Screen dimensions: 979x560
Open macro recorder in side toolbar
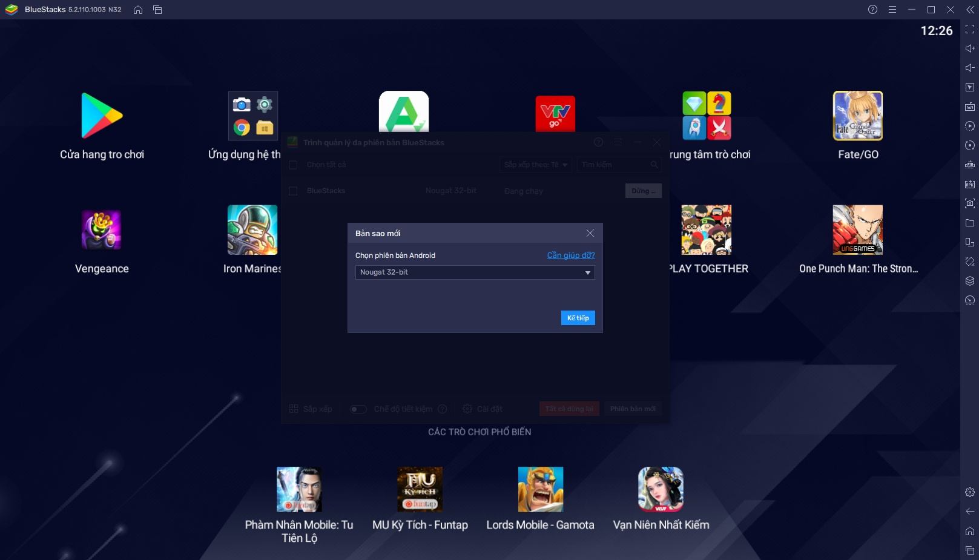click(970, 126)
